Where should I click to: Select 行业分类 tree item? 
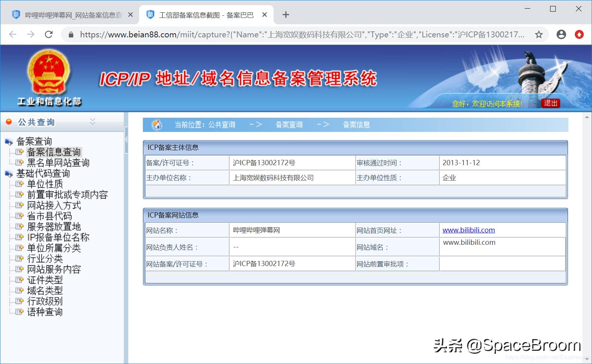click(45, 259)
